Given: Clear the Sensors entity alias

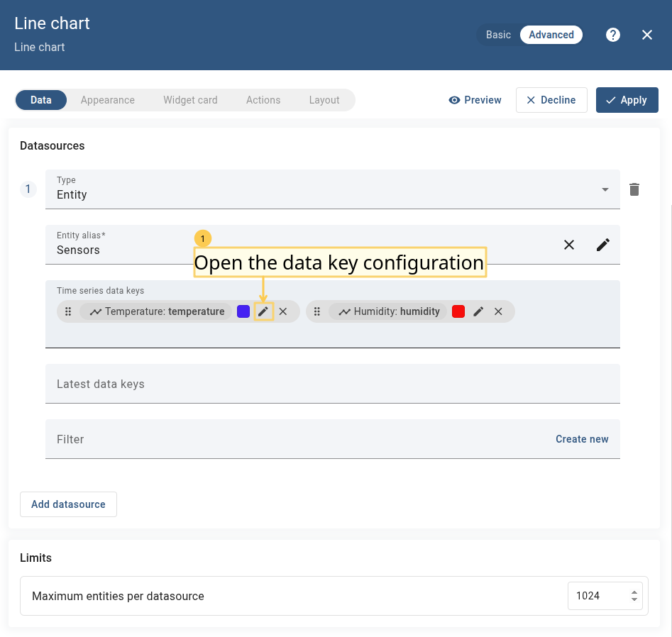Looking at the screenshot, I should [x=569, y=245].
